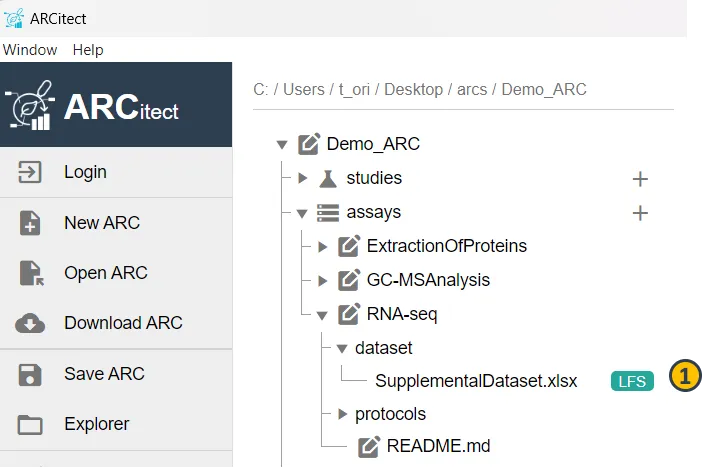Click the New ARC file icon
Screen dimensions: 702x468
click(x=30, y=223)
